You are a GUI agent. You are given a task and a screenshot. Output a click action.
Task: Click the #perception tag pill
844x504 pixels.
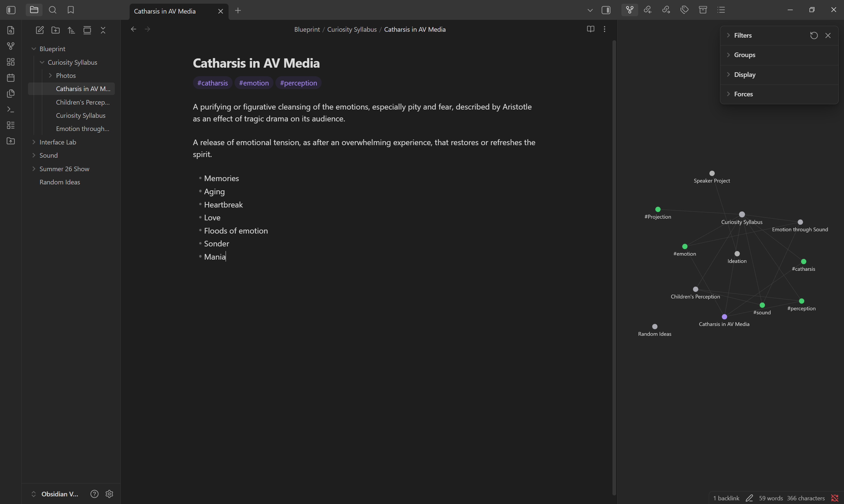point(298,83)
